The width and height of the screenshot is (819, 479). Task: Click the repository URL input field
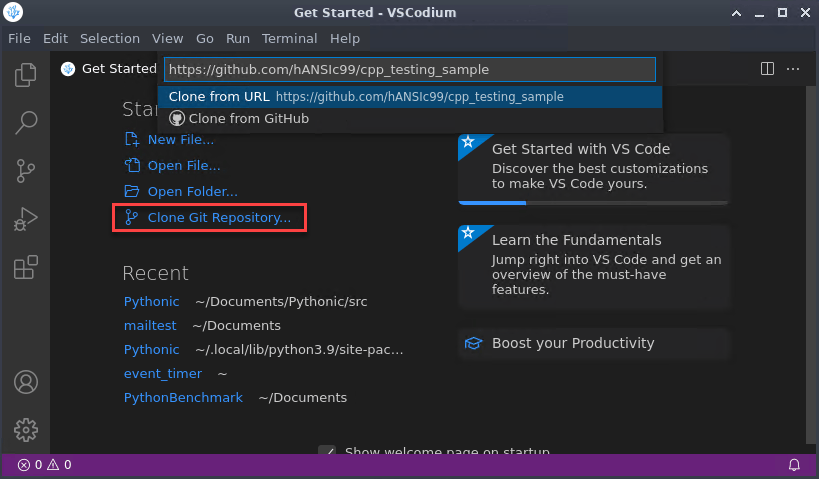click(x=409, y=70)
